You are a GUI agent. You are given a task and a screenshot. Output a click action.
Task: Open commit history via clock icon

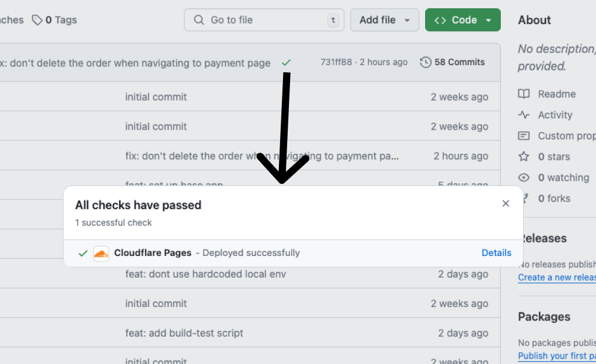(426, 62)
